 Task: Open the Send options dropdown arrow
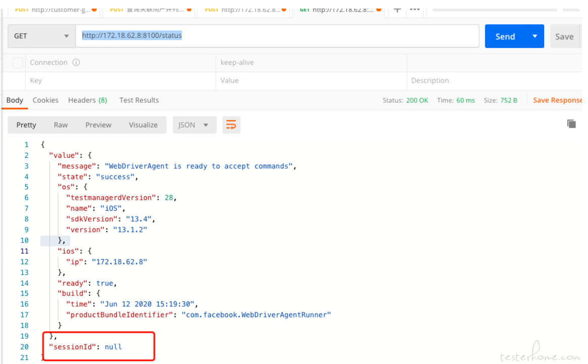tap(535, 36)
